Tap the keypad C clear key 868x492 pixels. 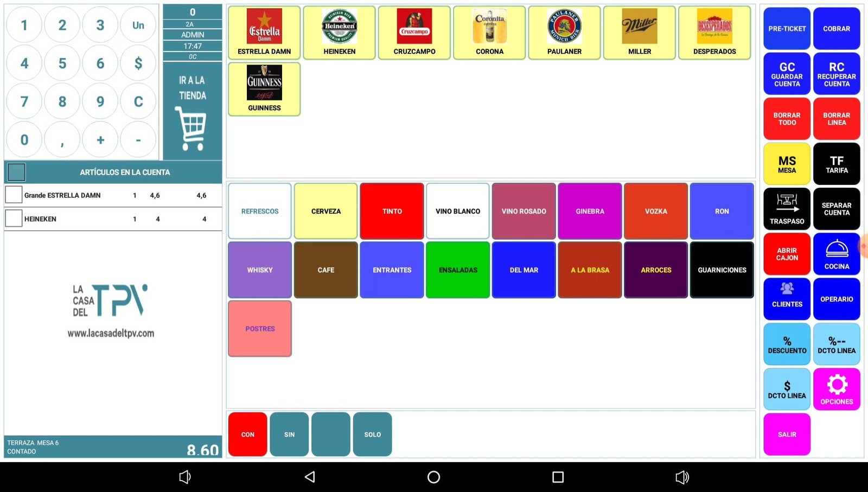138,101
